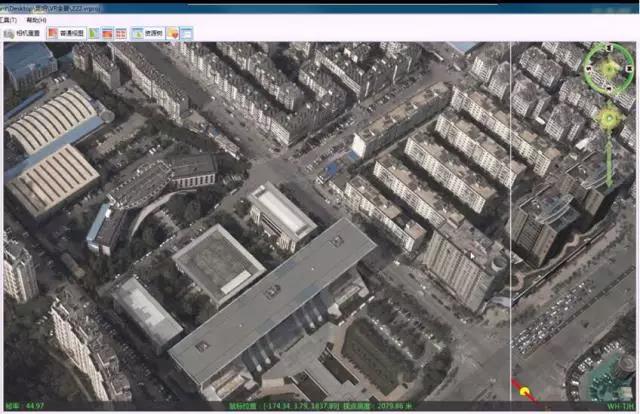Click the green vertical zoom slider bar
The image size is (640, 414).
[608, 160]
